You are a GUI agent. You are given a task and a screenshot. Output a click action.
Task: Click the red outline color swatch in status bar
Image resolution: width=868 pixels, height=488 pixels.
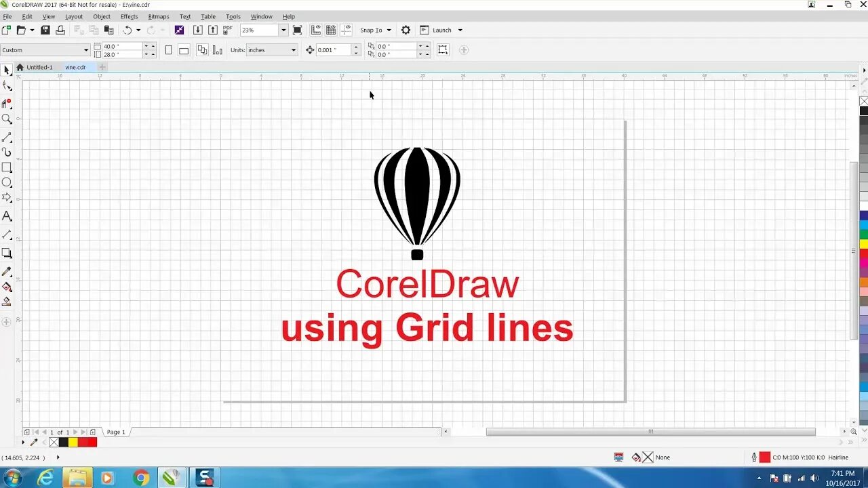(765, 457)
